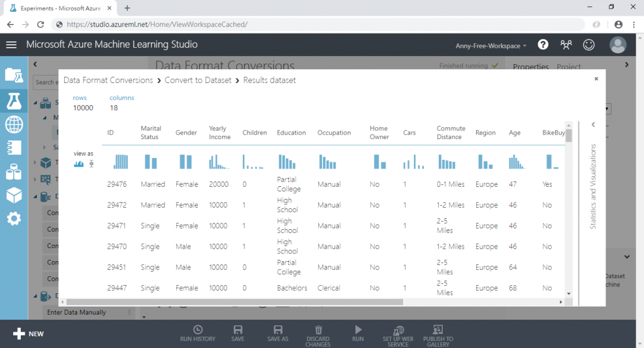Expand the right Properties pane arrow
The height and width of the screenshot is (348, 644).
coord(627,65)
